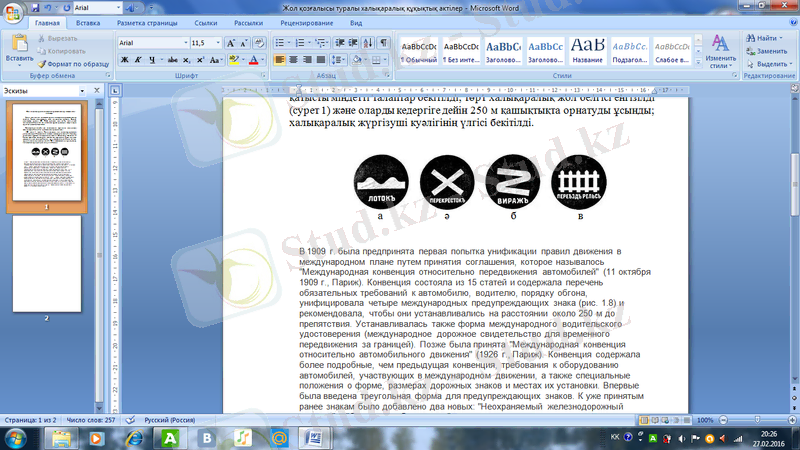
Task: Apply bulleted list
Action: 280,43
